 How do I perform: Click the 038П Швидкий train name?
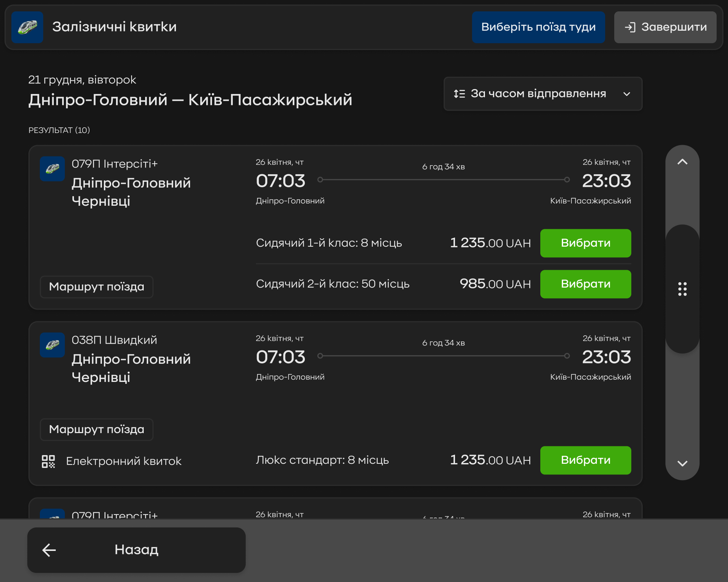(114, 340)
